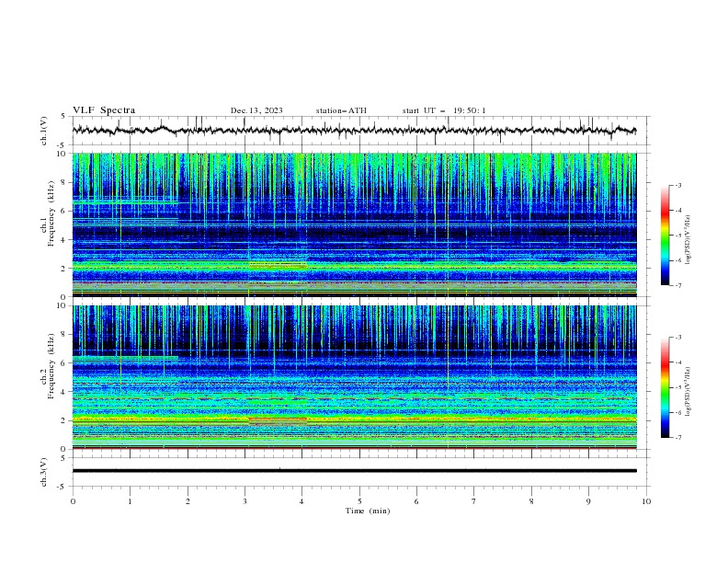Click the 'VLF Spectra' title text
728x563 pixels.
point(104,110)
